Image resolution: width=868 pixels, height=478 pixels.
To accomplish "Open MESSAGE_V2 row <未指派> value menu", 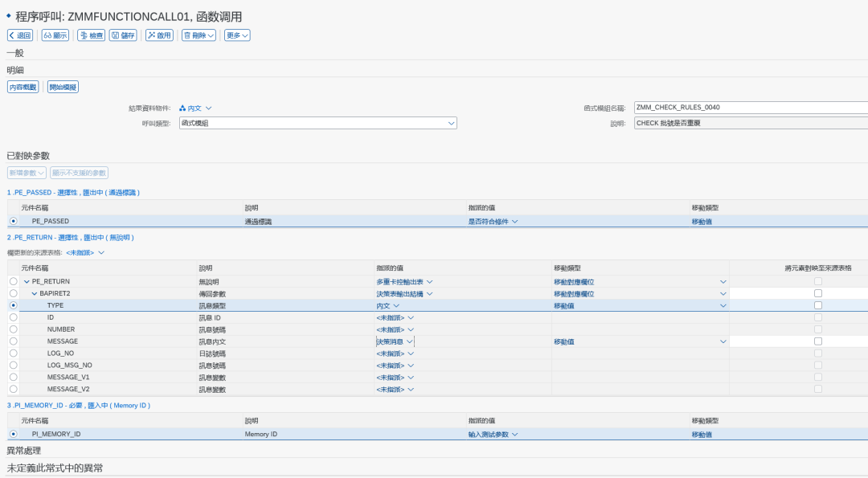I will (x=395, y=390).
